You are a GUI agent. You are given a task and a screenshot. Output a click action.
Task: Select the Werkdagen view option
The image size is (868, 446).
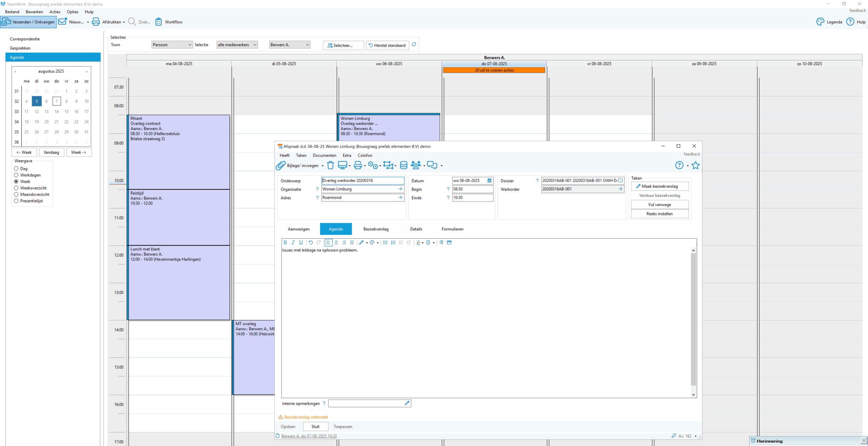pos(16,175)
